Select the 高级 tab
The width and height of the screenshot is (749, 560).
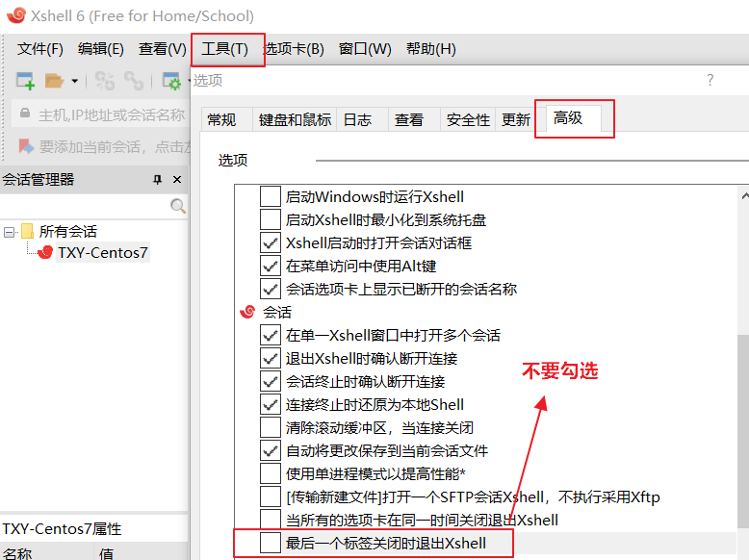573,118
